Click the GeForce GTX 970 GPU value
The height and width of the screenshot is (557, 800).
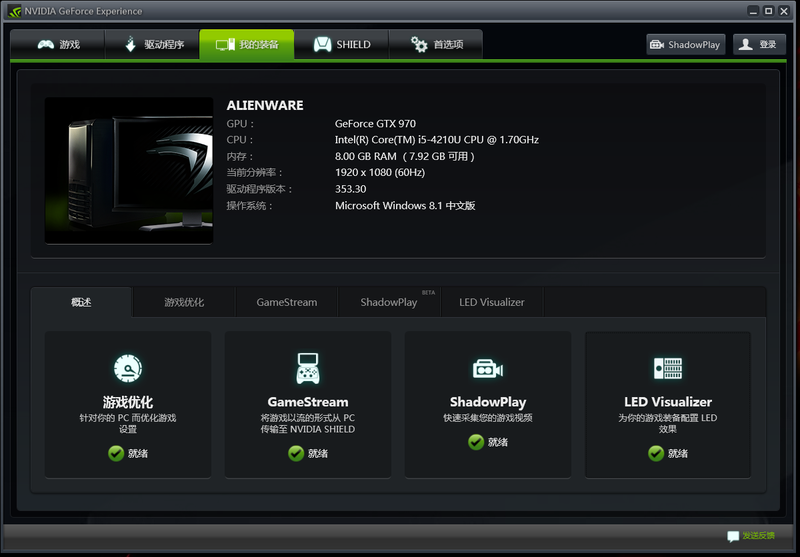point(375,123)
